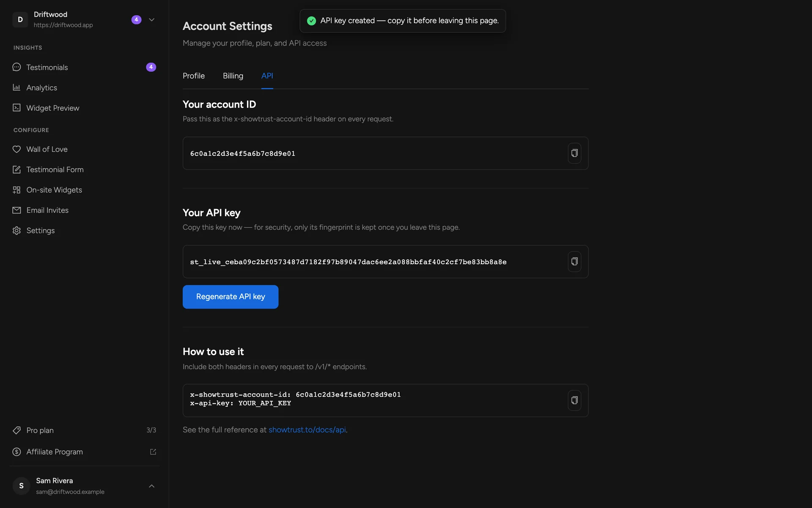812x508 pixels.
Task: Click the Sam Rivera avatar circle
Action: coord(21,486)
